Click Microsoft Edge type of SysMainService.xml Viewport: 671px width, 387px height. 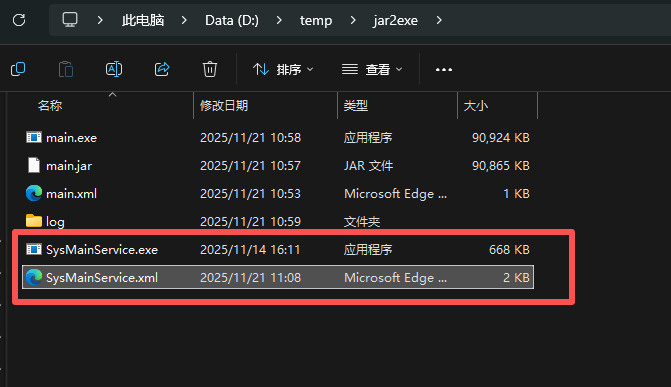[x=395, y=278]
